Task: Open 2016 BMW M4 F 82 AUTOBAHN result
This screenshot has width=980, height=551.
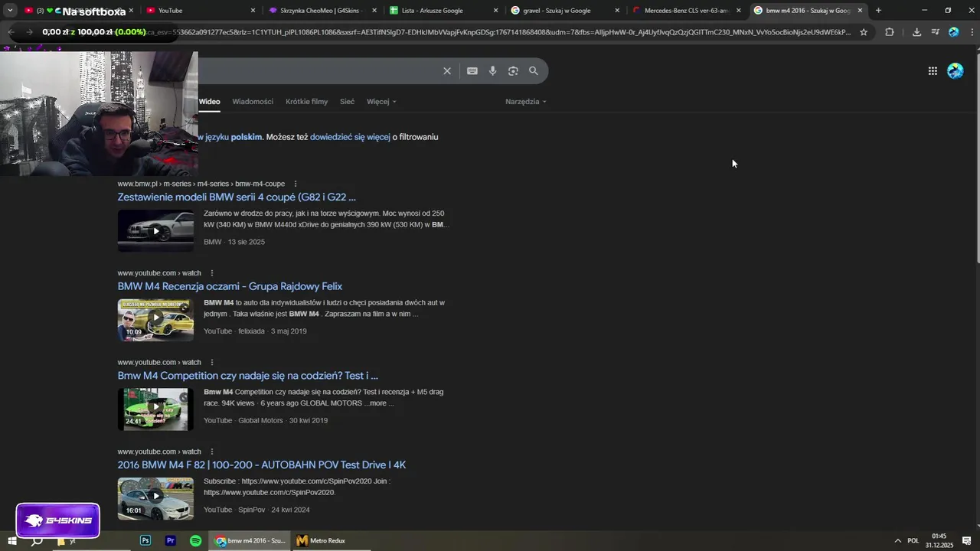Action: [x=261, y=465]
